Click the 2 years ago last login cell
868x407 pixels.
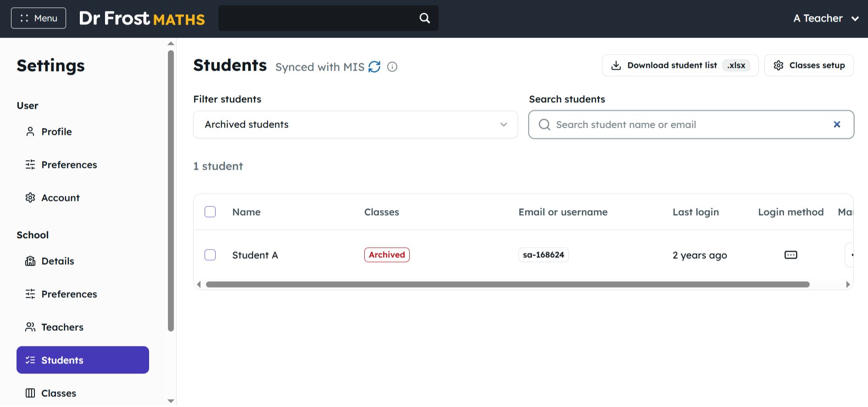point(700,256)
